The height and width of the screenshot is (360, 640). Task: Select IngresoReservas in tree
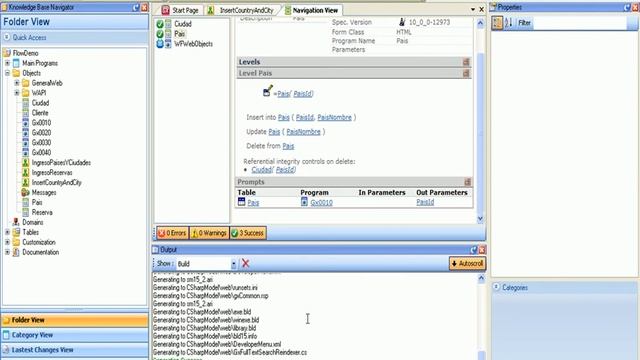pos(52,173)
